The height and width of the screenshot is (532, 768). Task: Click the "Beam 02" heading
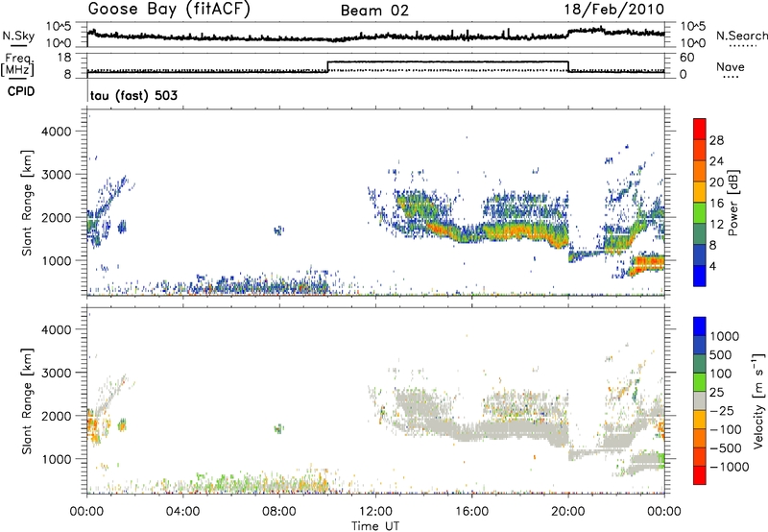click(374, 11)
